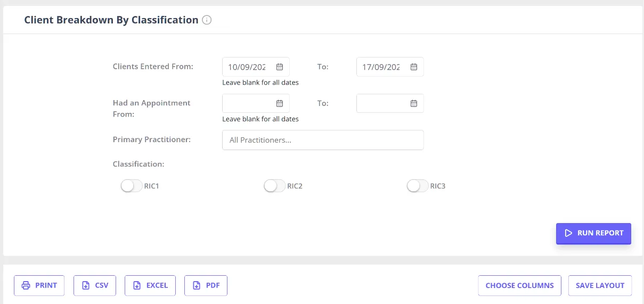Export the report as CSV
The image size is (644, 304).
coord(95,285)
